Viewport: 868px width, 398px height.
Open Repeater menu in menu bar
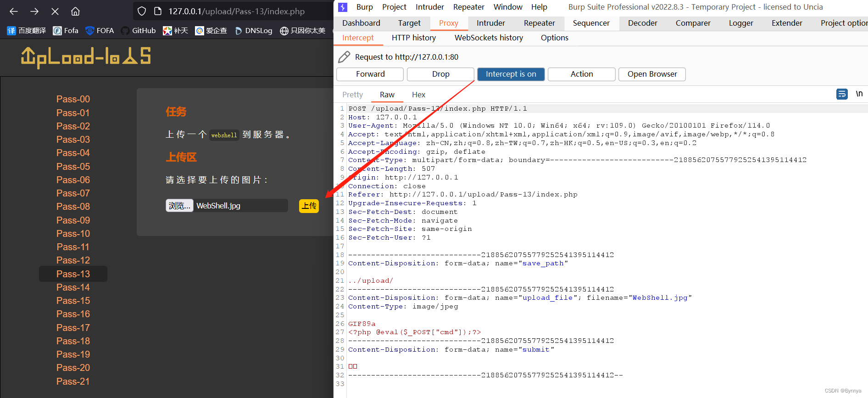tap(469, 7)
